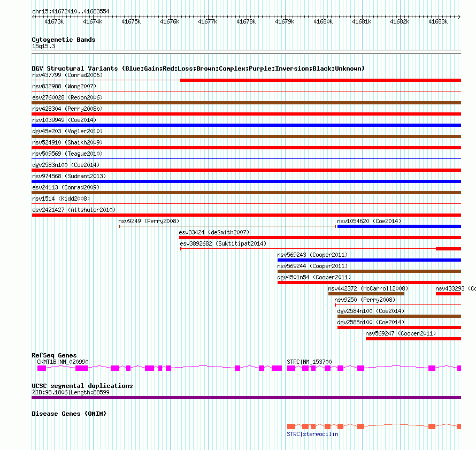Click the nsv437799 (Conrad2006) variant label
Viewport: 476px width, 450px height.
[x=67, y=75]
